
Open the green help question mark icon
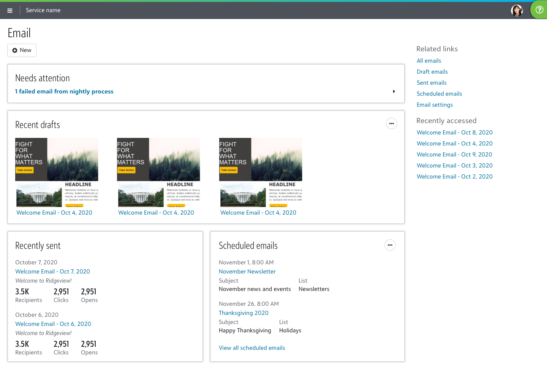539,10
